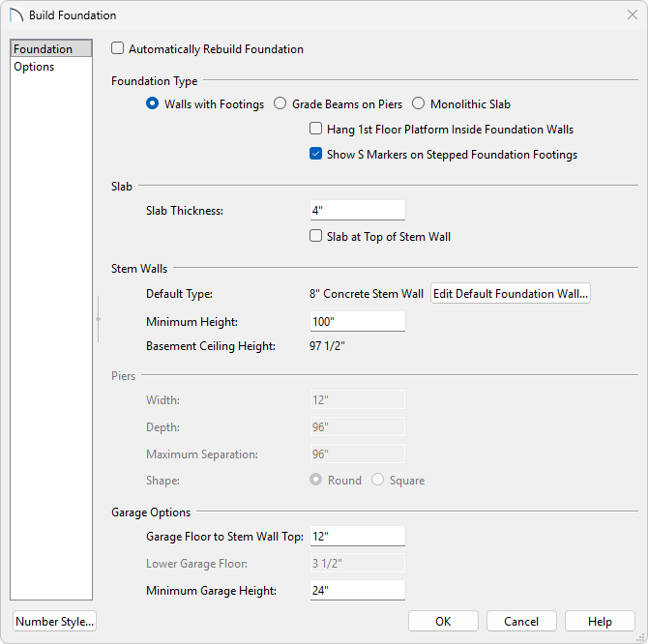Screen dimensions: 648x644
Task: Click the Piers Depth field
Action: (x=358, y=426)
